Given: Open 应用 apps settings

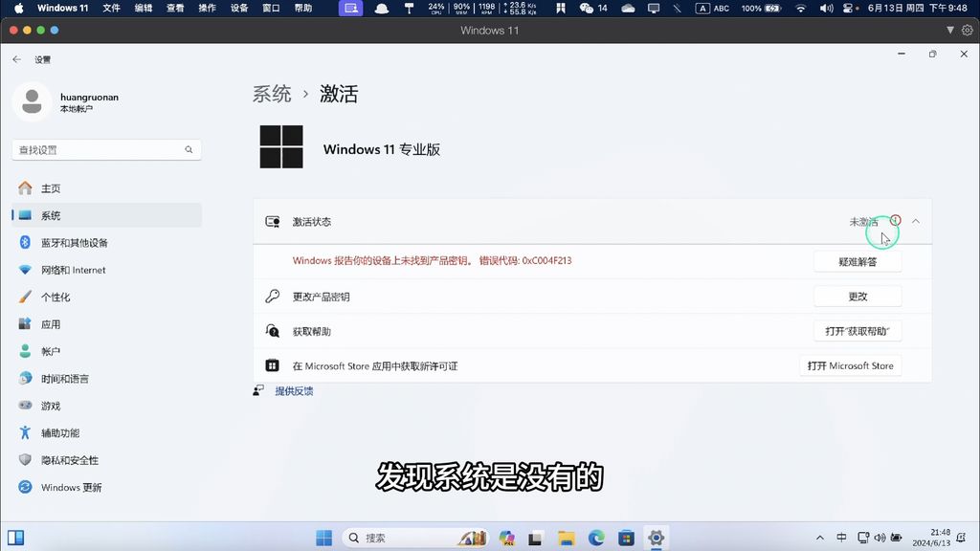Looking at the screenshot, I should 106,324.
